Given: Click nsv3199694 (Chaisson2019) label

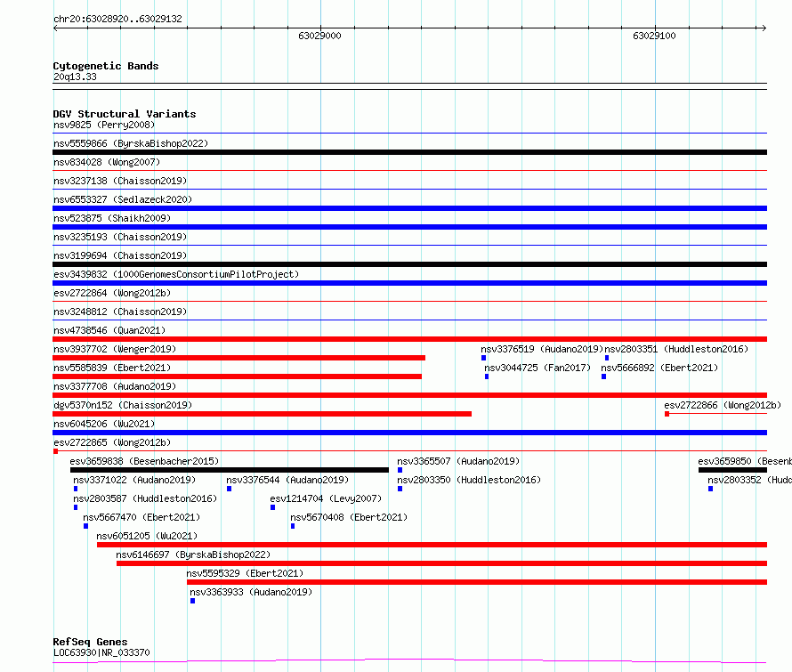Looking at the screenshot, I should (x=120, y=255).
